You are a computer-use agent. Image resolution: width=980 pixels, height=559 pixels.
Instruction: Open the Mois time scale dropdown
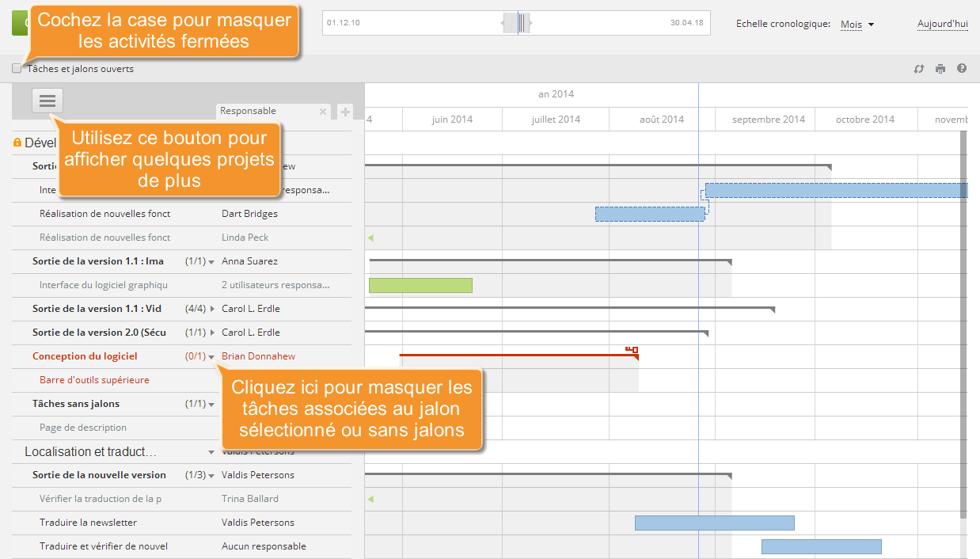(857, 25)
